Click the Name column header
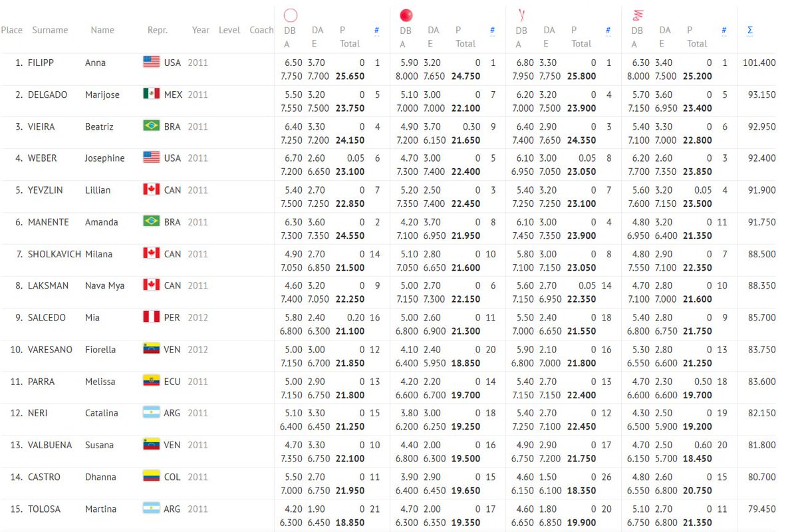The image size is (798, 532). tap(102, 30)
